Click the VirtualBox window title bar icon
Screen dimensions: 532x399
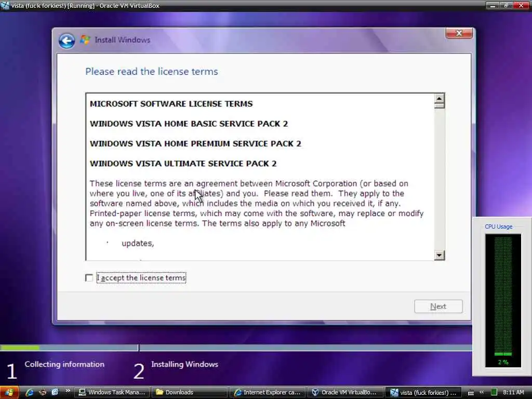(x=5, y=5)
